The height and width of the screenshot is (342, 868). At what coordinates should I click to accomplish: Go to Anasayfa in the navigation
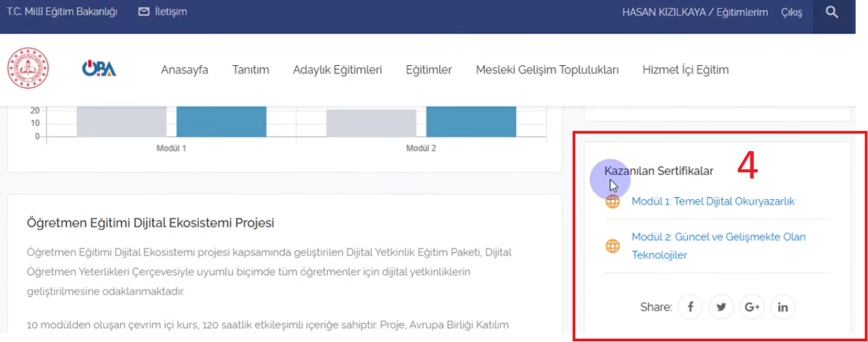(x=184, y=70)
